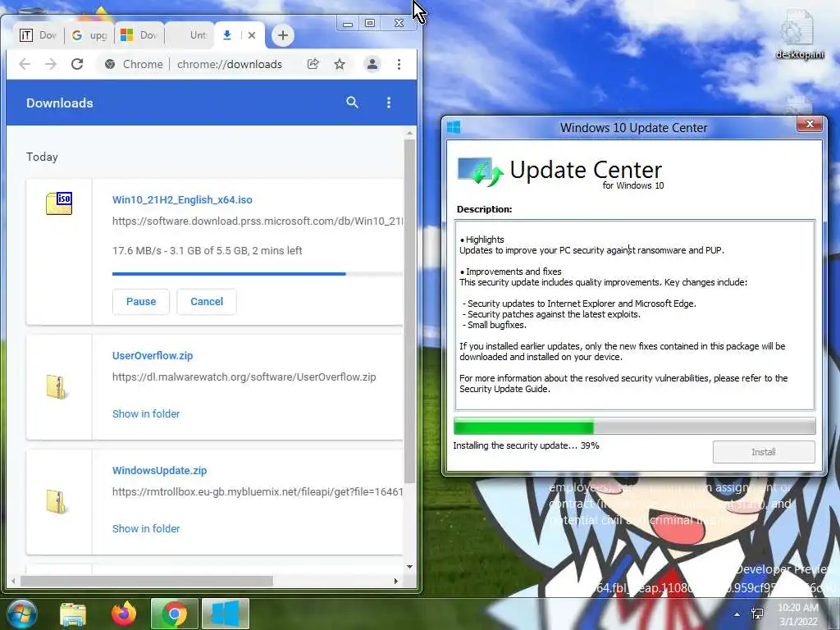Switch to the 'Unt' tab

click(189, 35)
